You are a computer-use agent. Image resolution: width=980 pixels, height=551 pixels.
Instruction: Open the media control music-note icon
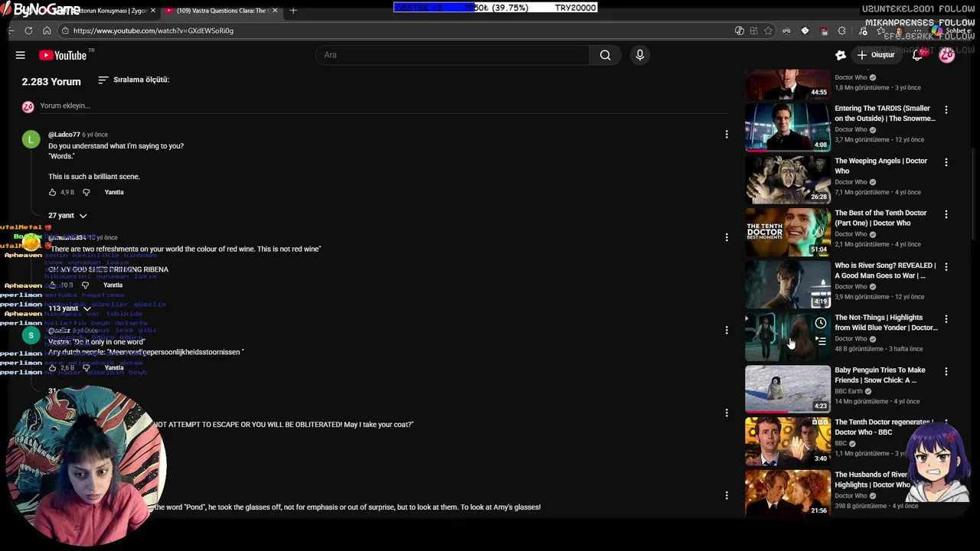point(863,31)
